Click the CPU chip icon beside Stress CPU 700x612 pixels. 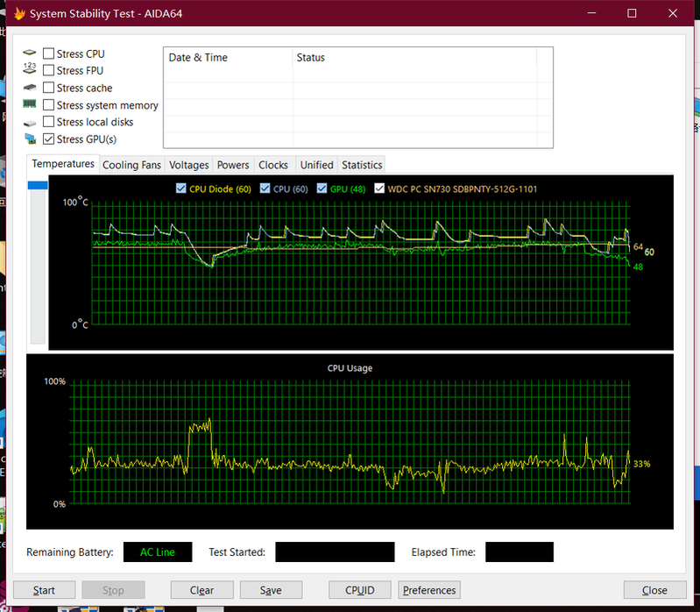[x=30, y=54]
